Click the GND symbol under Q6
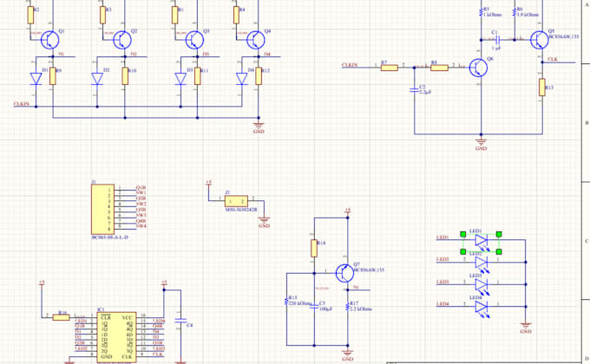 click(481, 145)
